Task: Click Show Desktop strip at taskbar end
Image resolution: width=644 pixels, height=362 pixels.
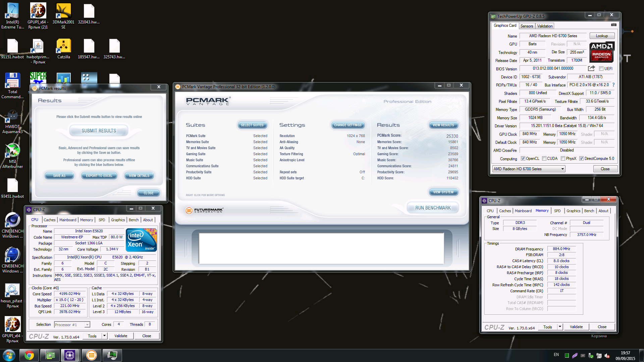Action: coord(641,355)
